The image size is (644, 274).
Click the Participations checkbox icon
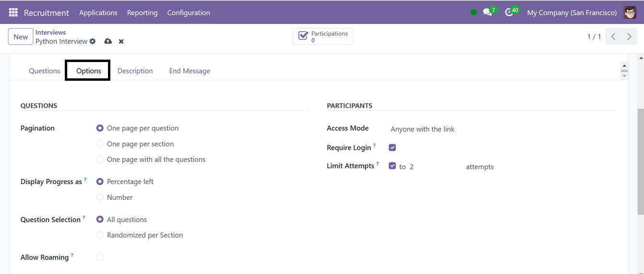pyautogui.click(x=303, y=36)
